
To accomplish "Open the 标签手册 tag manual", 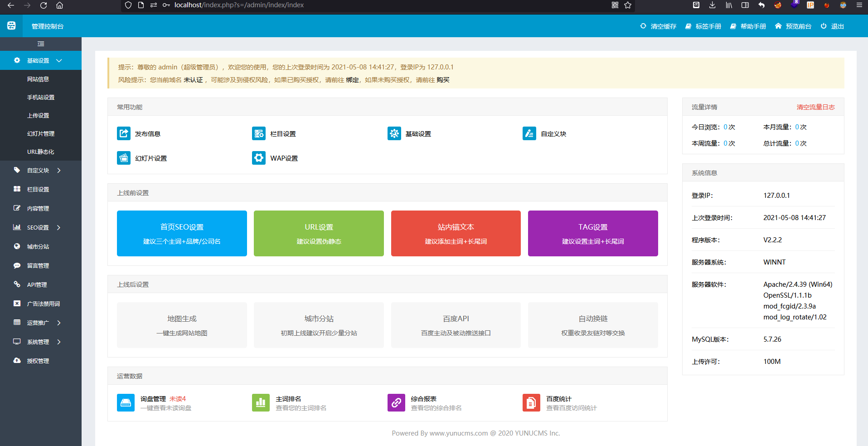I will (703, 26).
